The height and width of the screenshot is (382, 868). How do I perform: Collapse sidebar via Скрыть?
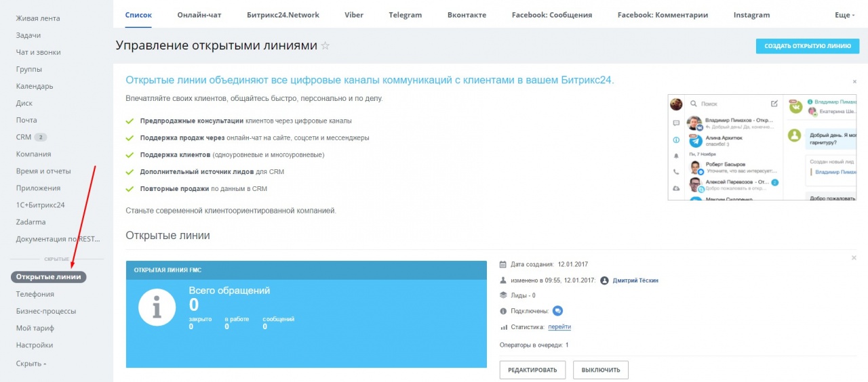[31, 364]
